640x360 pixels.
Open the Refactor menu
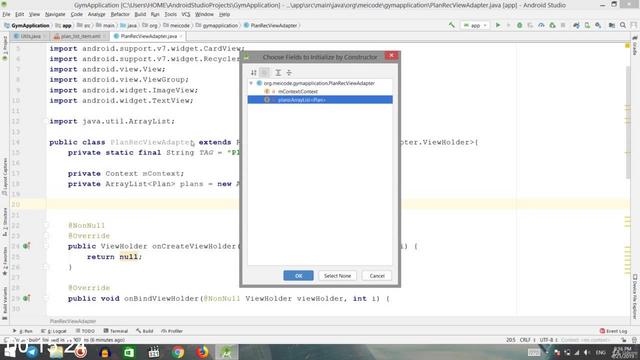(120, 14)
